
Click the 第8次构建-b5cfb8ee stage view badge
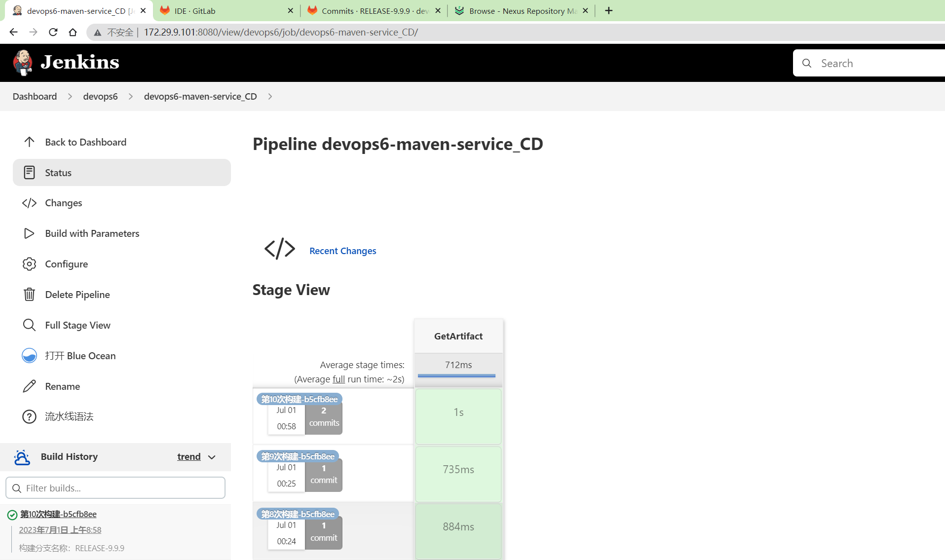click(298, 514)
